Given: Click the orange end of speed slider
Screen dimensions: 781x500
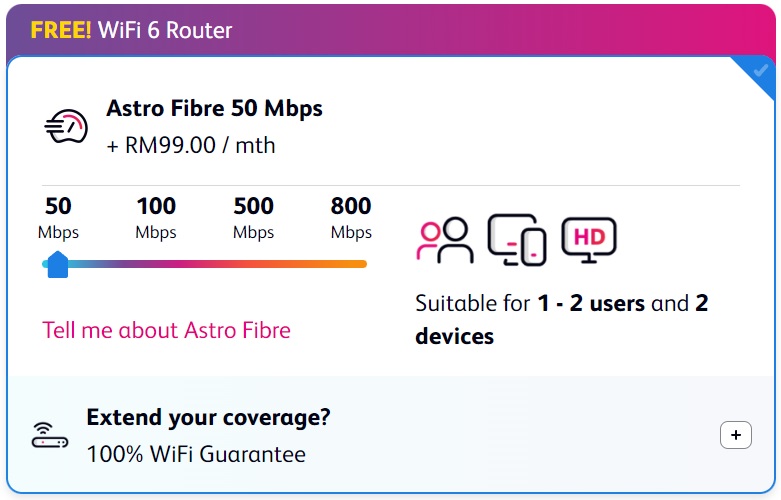Looking at the screenshot, I should pos(360,264).
